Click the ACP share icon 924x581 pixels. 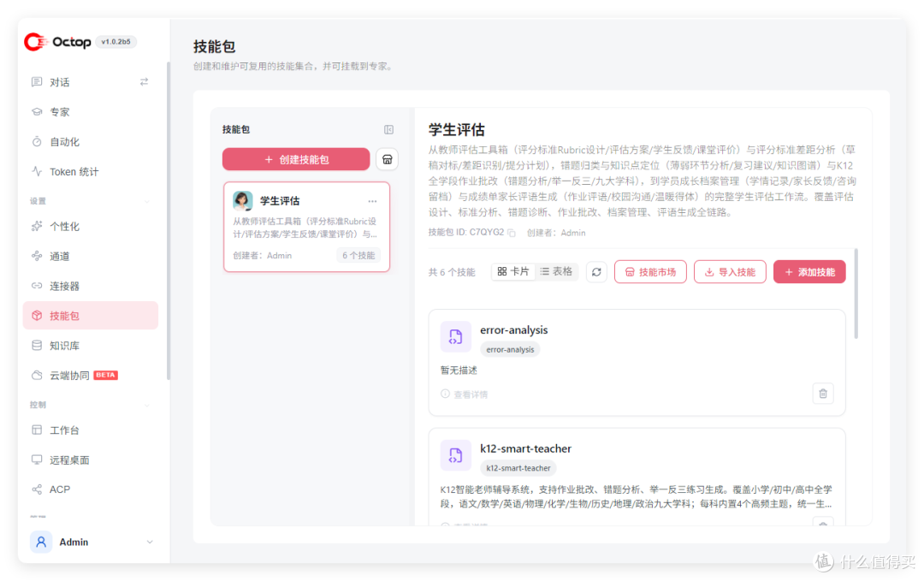[37, 489]
